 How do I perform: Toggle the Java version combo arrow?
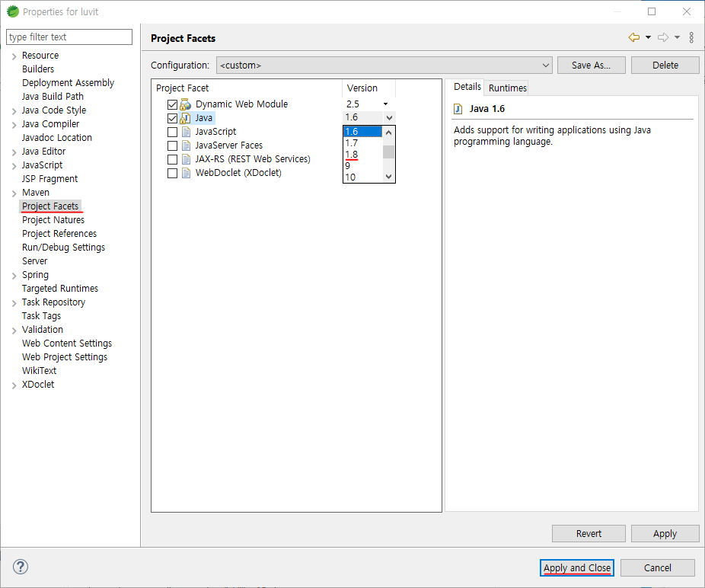click(x=389, y=118)
